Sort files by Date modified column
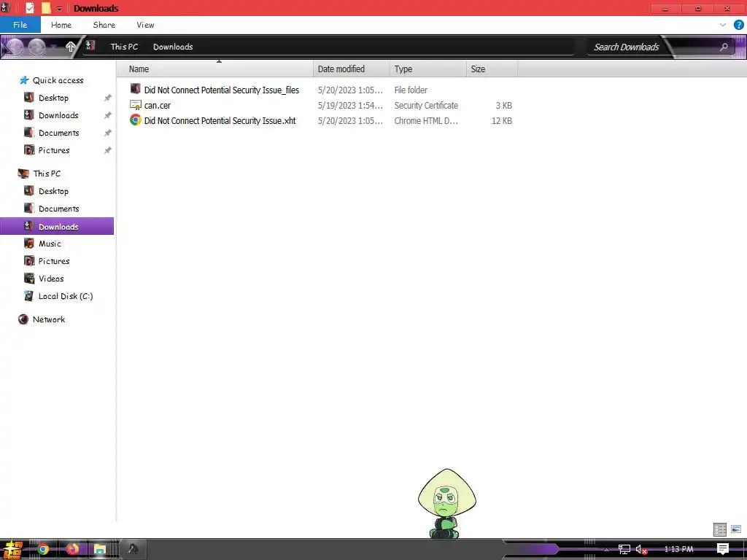747x560 pixels. 352,69
